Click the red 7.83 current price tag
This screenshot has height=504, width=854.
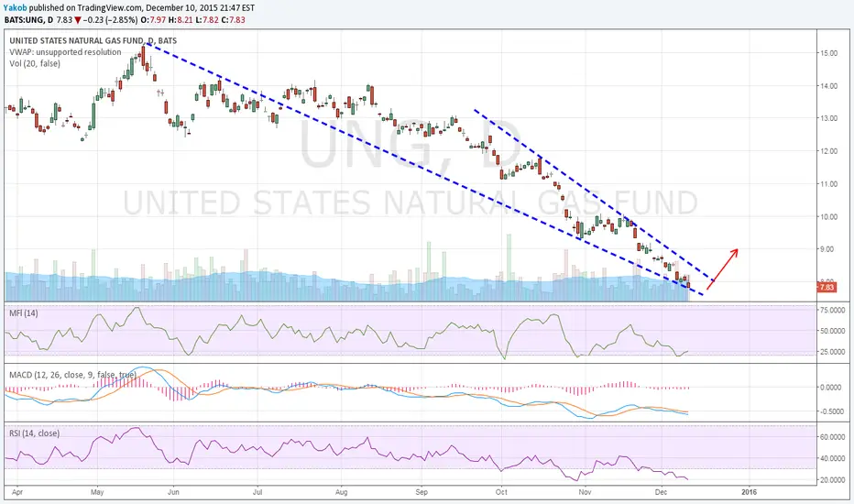coord(827,287)
